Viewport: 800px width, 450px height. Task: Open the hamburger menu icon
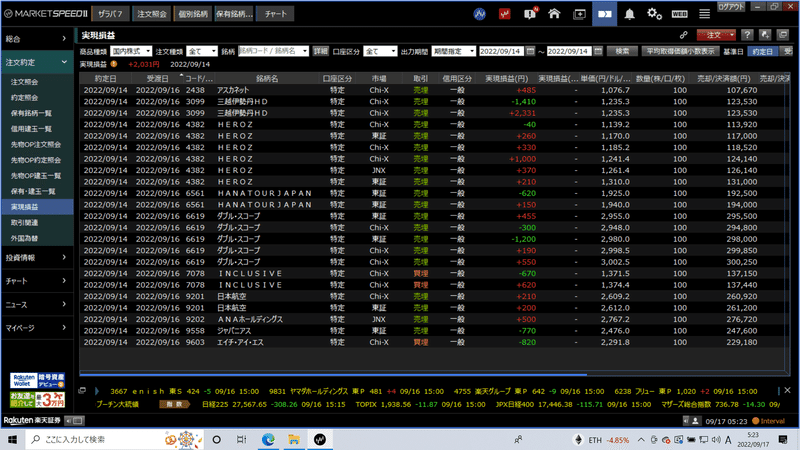(x=705, y=14)
